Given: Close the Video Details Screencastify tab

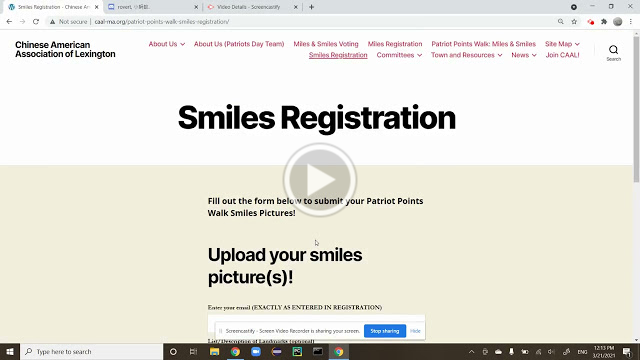Looking at the screenshot, I should point(296,7).
